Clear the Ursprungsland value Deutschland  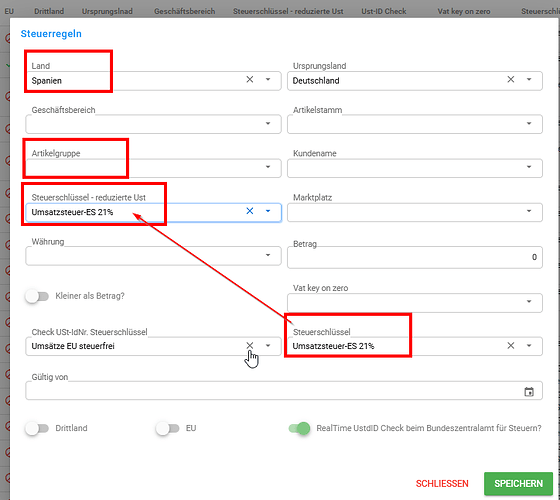(511, 79)
